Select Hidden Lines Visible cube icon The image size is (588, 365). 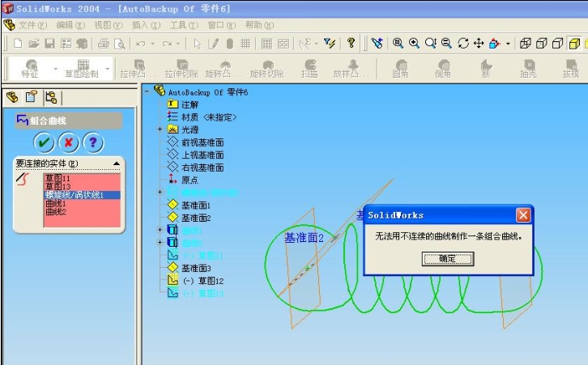pyautogui.click(x=542, y=44)
